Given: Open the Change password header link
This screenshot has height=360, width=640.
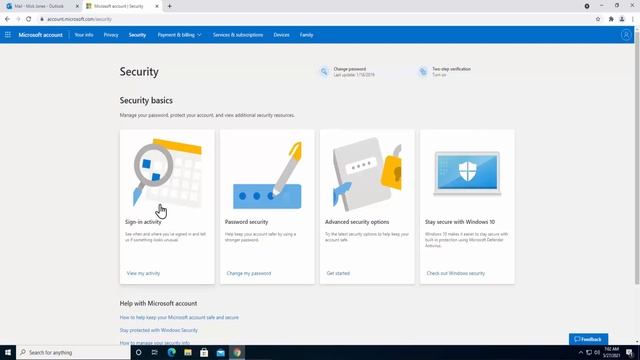Looking at the screenshot, I should (350, 69).
